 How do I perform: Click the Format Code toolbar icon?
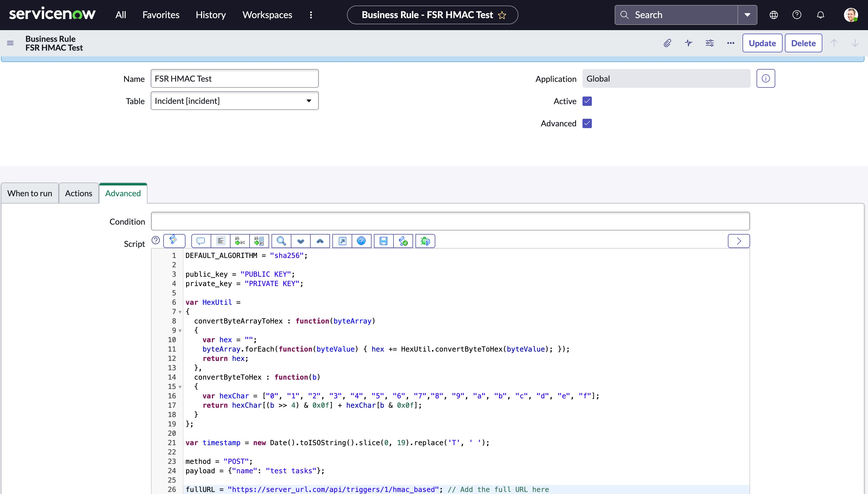click(x=221, y=241)
